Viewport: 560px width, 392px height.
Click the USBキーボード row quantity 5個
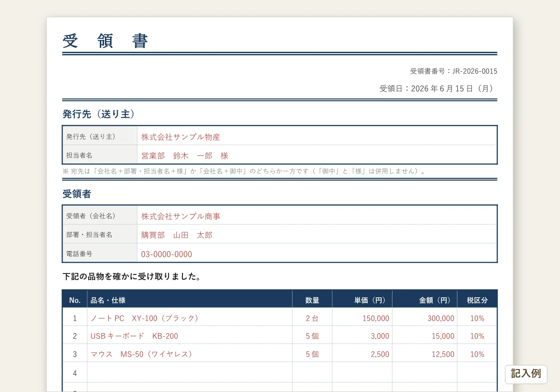pos(312,335)
